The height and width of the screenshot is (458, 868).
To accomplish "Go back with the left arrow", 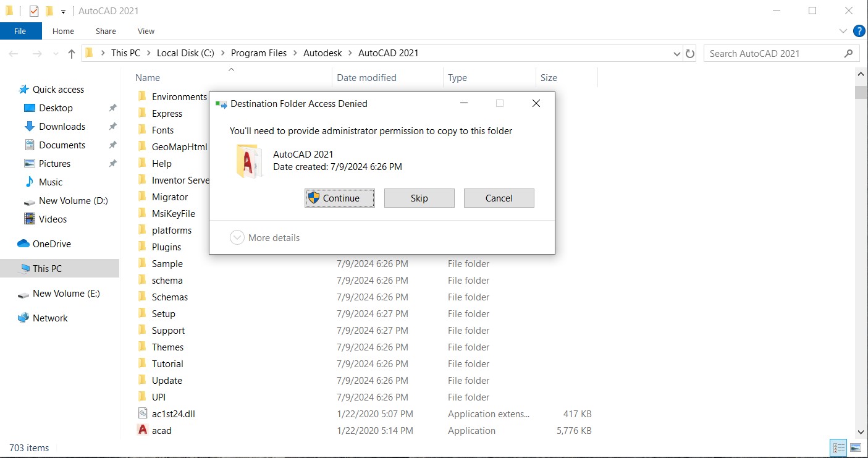I will [x=14, y=54].
